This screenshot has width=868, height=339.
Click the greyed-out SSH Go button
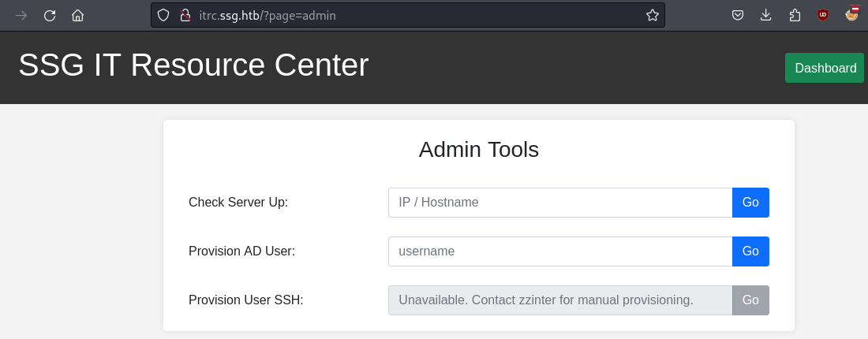pos(750,300)
